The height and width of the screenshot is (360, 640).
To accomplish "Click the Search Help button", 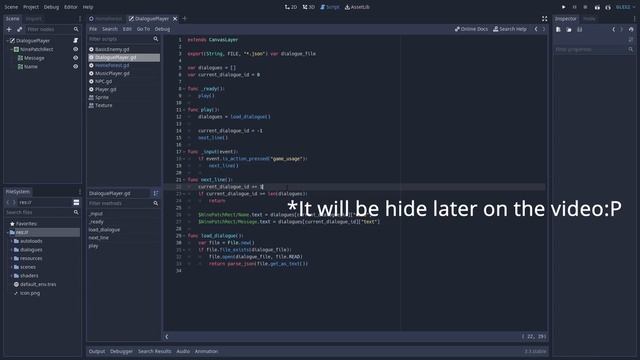I will pos(510,29).
